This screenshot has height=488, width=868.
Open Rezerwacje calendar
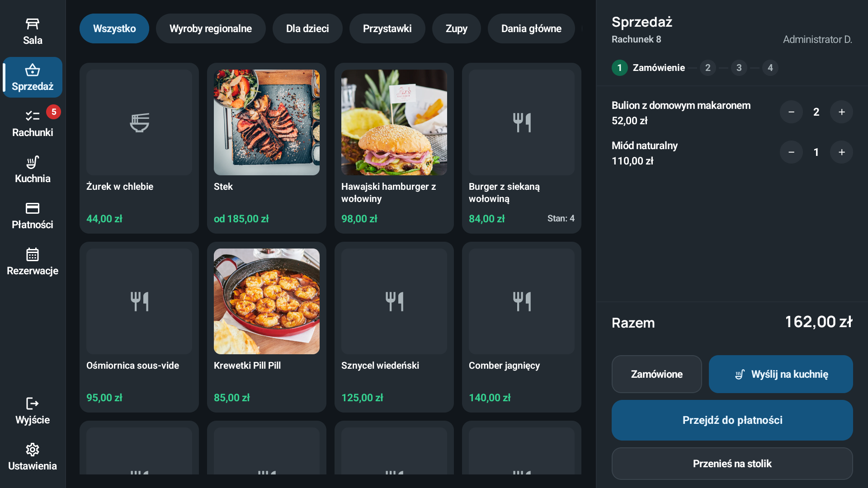(33, 262)
